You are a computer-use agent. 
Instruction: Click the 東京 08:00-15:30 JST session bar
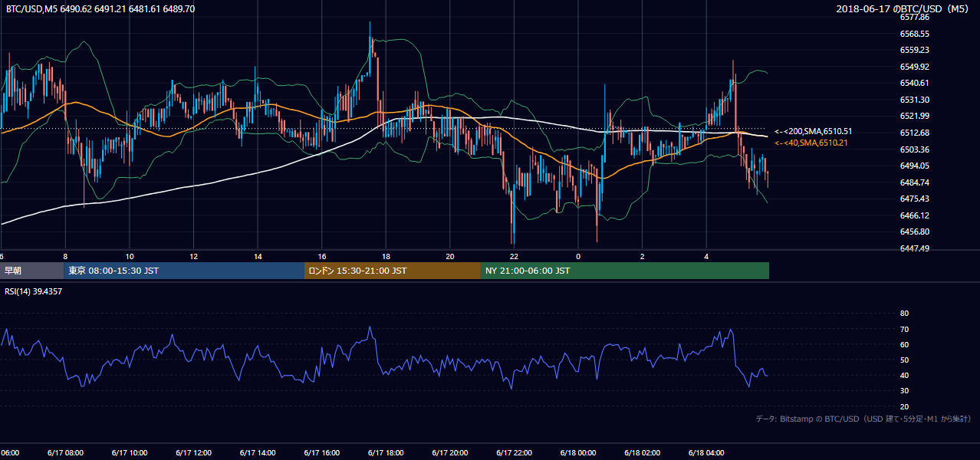(184, 271)
